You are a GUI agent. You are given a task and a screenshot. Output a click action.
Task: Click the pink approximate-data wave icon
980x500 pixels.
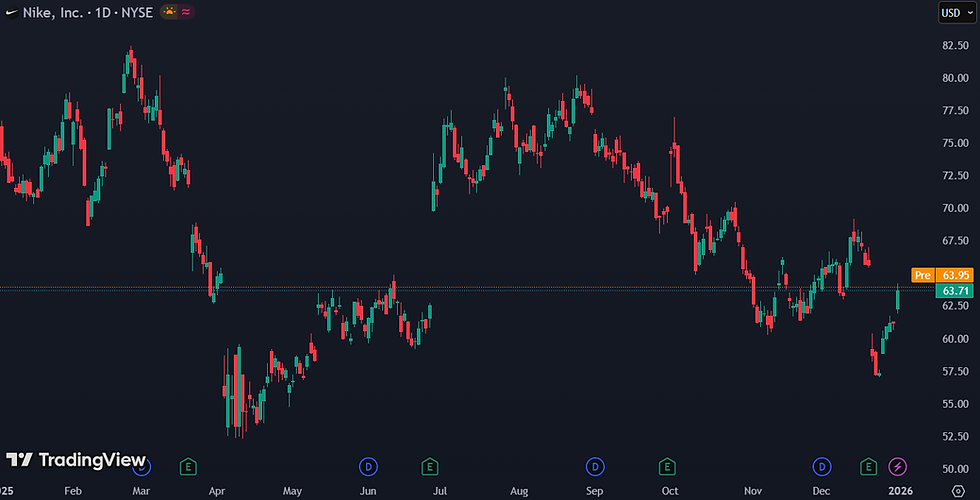coord(186,12)
